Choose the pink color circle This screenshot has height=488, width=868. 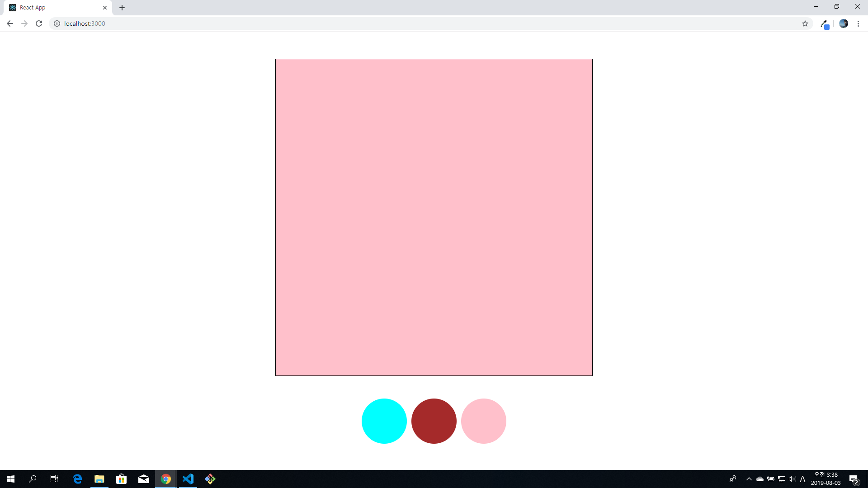click(x=483, y=421)
